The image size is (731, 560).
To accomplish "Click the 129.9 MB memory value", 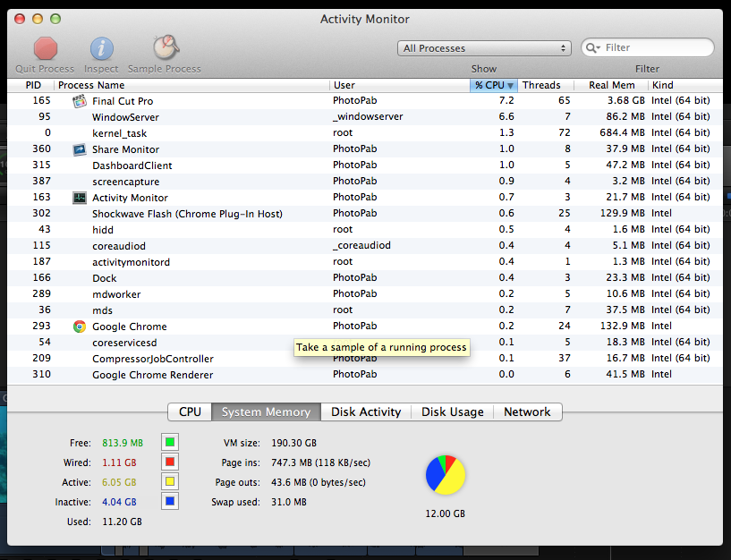I will [x=623, y=213].
